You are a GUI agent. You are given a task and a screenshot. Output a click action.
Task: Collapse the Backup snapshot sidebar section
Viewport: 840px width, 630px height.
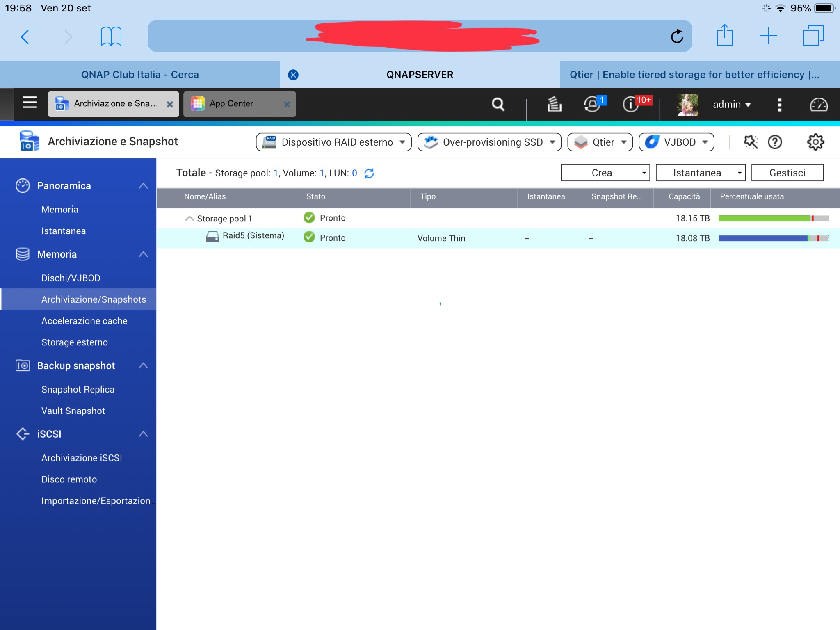point(143,365)
